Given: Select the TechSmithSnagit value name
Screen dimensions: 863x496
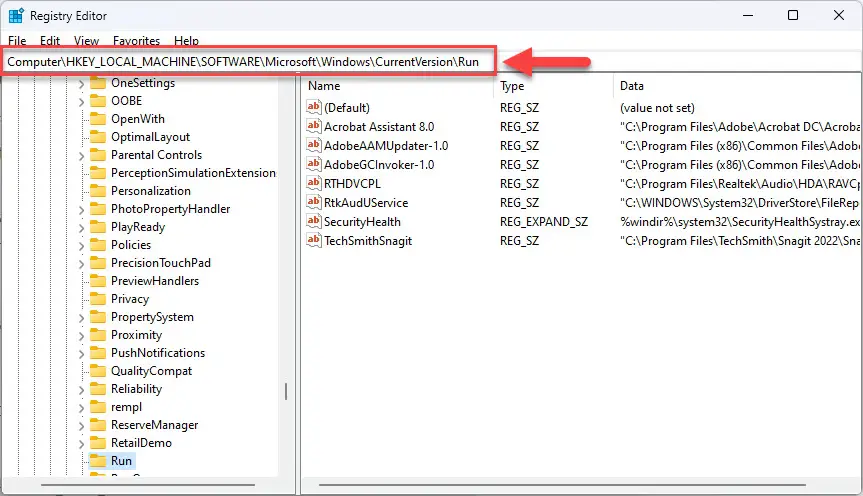Looking at the screenshot, I should [368, 241].
